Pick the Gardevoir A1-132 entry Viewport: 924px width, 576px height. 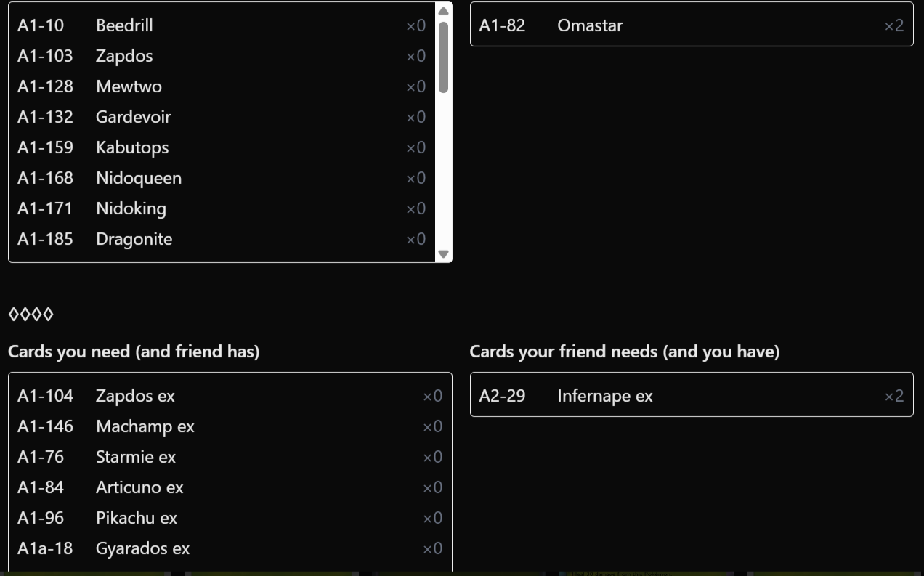click(x=222, y=117)
